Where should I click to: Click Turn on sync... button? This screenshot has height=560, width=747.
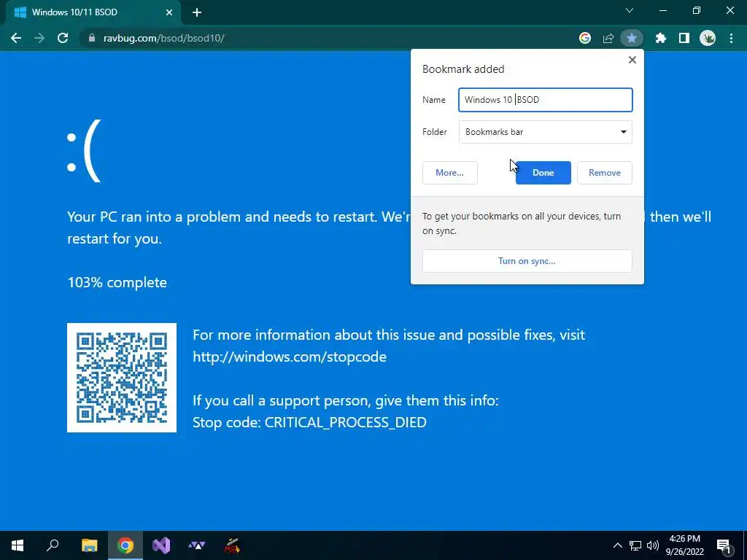(x=527, y=261)
